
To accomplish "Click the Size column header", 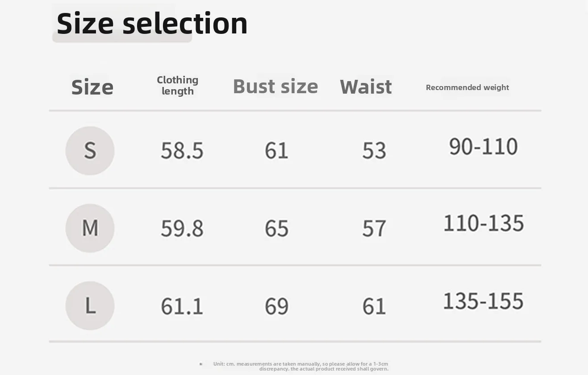I will point(92,87).
